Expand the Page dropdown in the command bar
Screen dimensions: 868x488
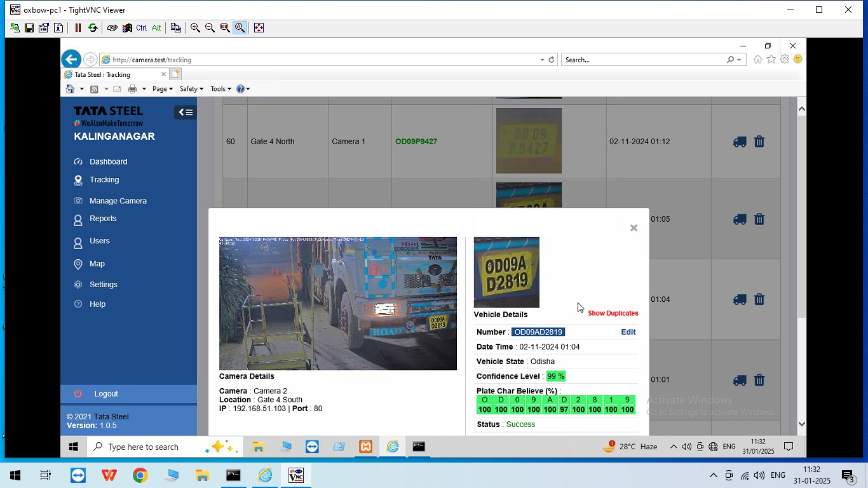click(160, 88)
